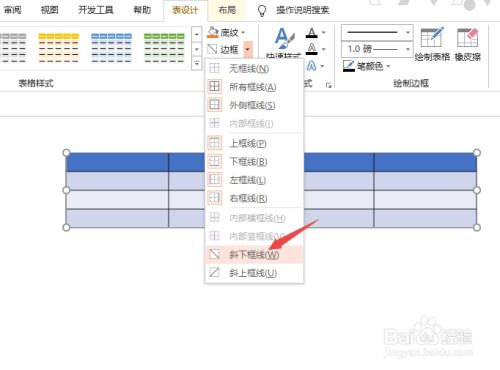The image size is (500, 370).
Task: Click the table's top-left selection handle
Action: point(66,153)
